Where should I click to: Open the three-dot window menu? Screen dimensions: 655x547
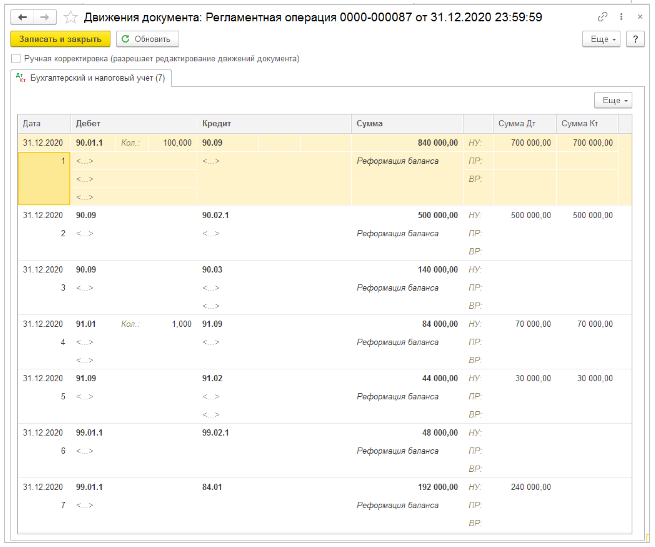(x=621, y=17)
